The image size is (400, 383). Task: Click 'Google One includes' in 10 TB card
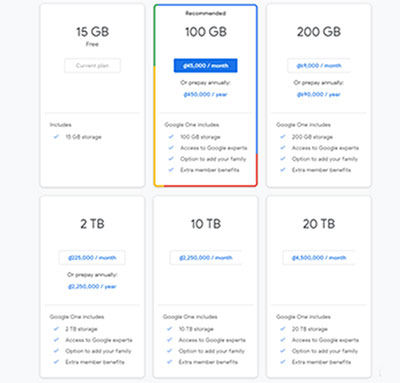pos(190,317)
